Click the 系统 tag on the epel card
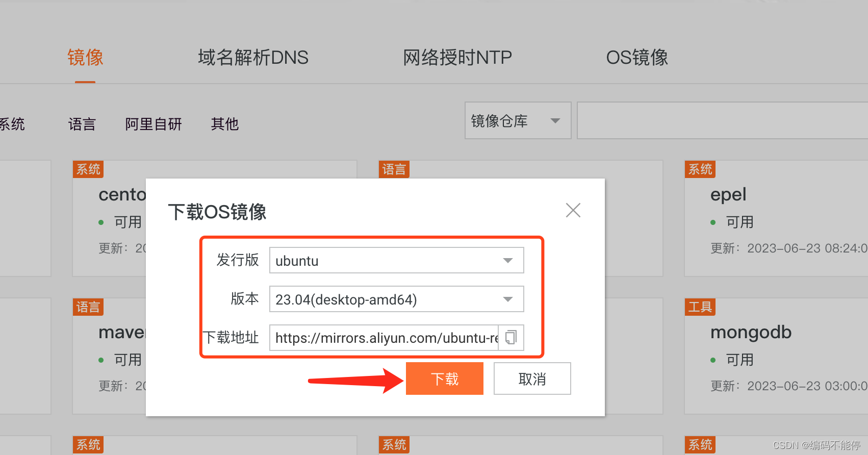Image resolution: width=868 pixels, height=455 pixels. tap(700, 169)
